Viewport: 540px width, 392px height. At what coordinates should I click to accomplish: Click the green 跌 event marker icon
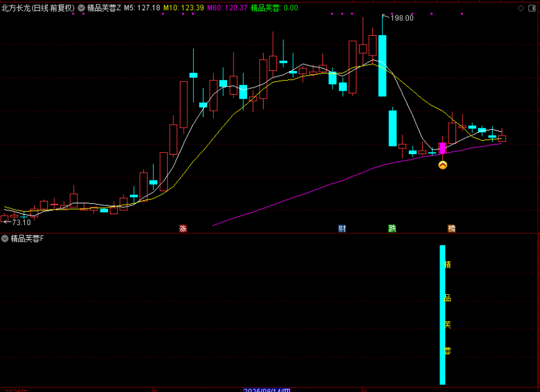pyautogui.click(x=392, y=228)
